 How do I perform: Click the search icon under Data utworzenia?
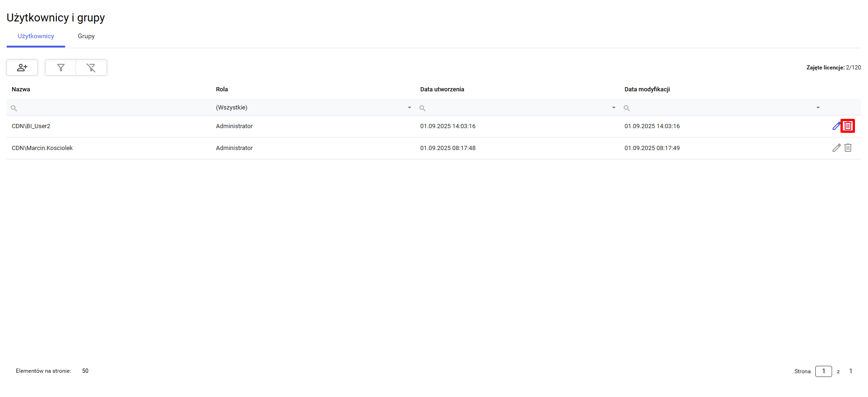[422, 108]
